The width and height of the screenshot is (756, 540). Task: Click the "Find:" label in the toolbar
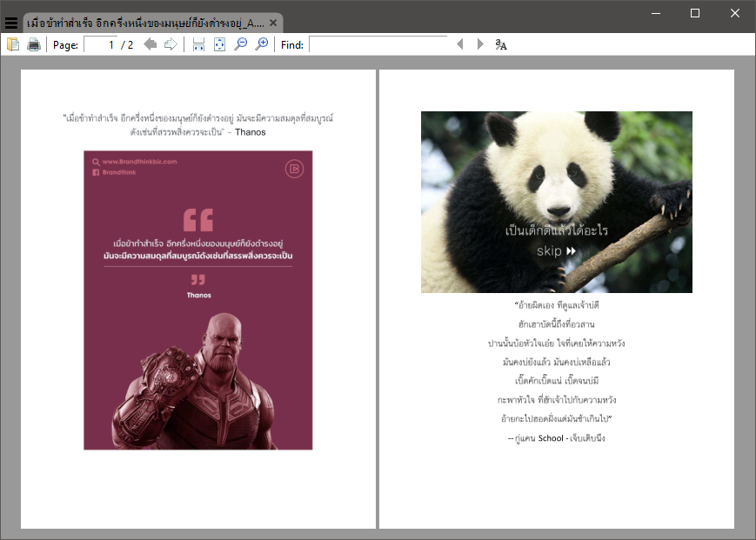tap(292, 45)
